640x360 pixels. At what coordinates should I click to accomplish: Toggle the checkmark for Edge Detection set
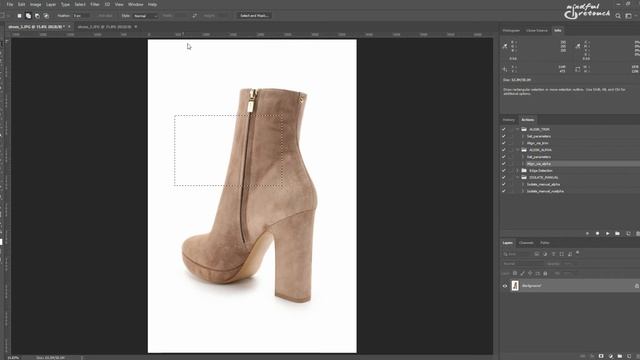click(504, 171)
